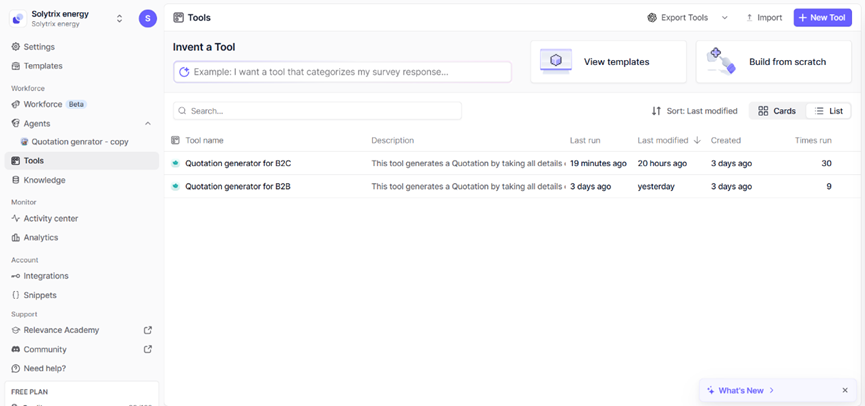The image size is (865, 406).
Task: Click the Relevance Academy graduation icon
Action: [x=16, y=330]
